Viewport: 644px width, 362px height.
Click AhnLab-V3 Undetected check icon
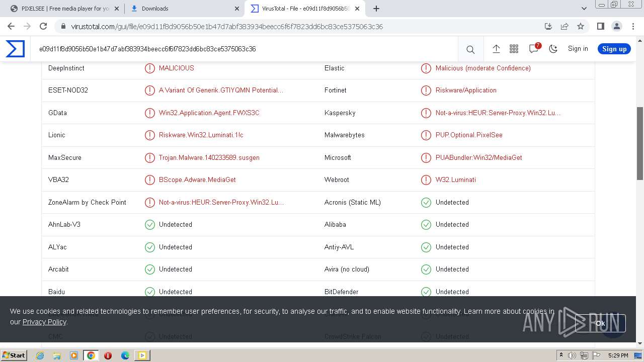point(150,224)
